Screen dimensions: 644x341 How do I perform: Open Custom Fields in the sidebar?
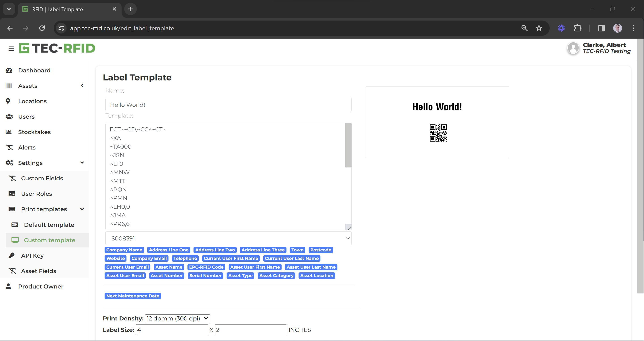(42, 178)
